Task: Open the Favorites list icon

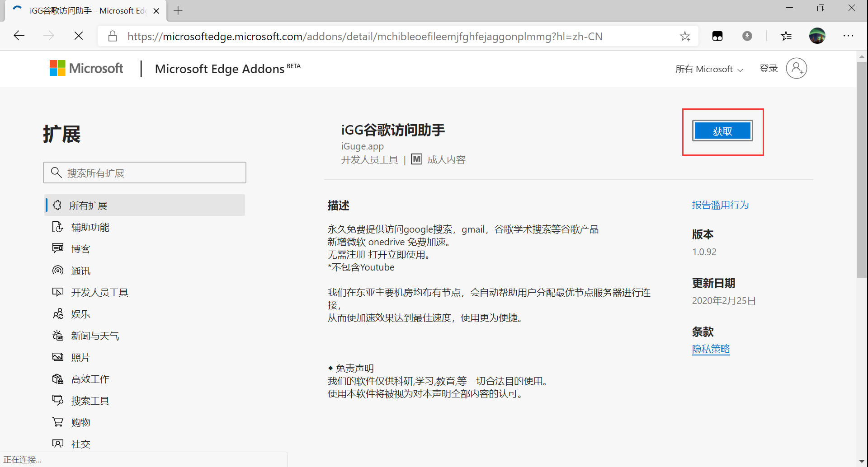Action: coord(786,36)
